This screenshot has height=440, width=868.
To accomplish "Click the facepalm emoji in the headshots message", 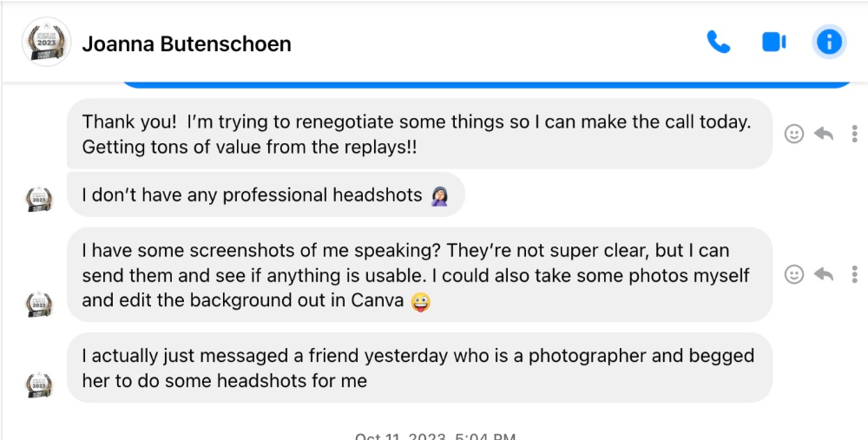I will [439, 195].
